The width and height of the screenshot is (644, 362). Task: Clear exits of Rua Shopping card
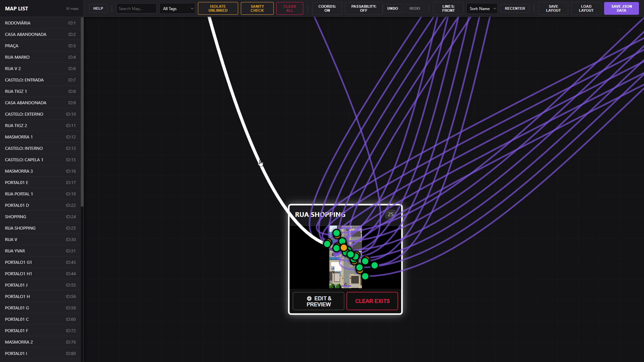click(372, 301)
